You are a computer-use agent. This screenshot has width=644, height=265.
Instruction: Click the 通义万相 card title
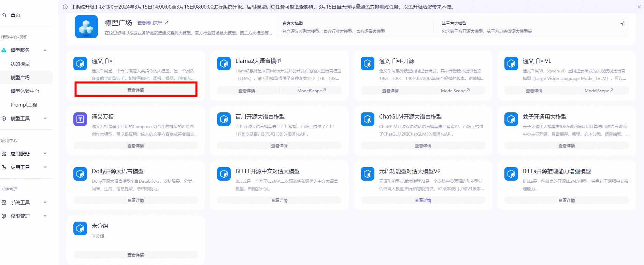coord(103,117)
